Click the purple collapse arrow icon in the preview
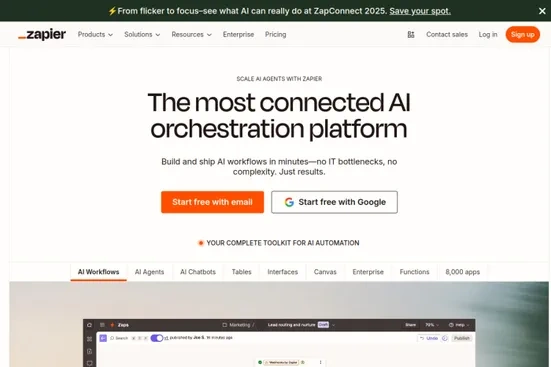Image resolution: width=551 pixels, height=367 pixels. (x=103, y=338)
